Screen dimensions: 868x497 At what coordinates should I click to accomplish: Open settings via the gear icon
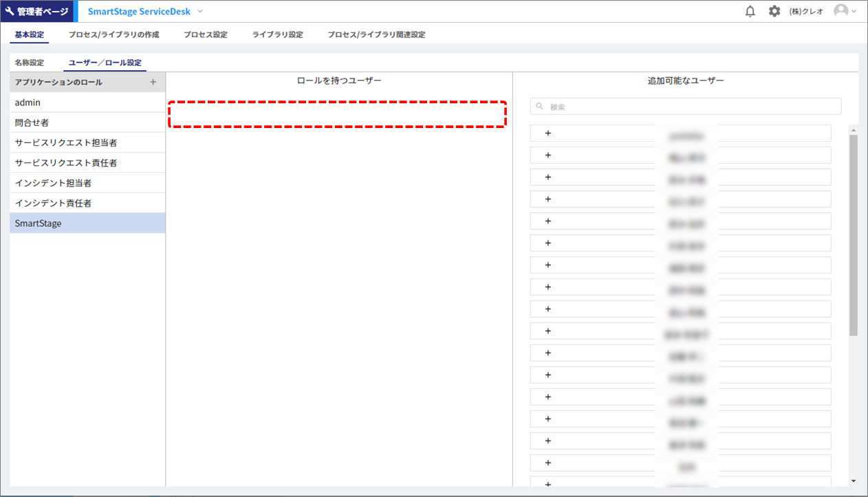tap(774, 12)
